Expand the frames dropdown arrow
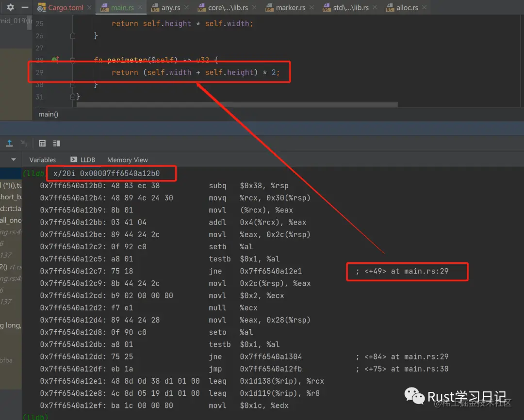Image resolution: width=524 pixels, height=420 pixels. [14, 160]
